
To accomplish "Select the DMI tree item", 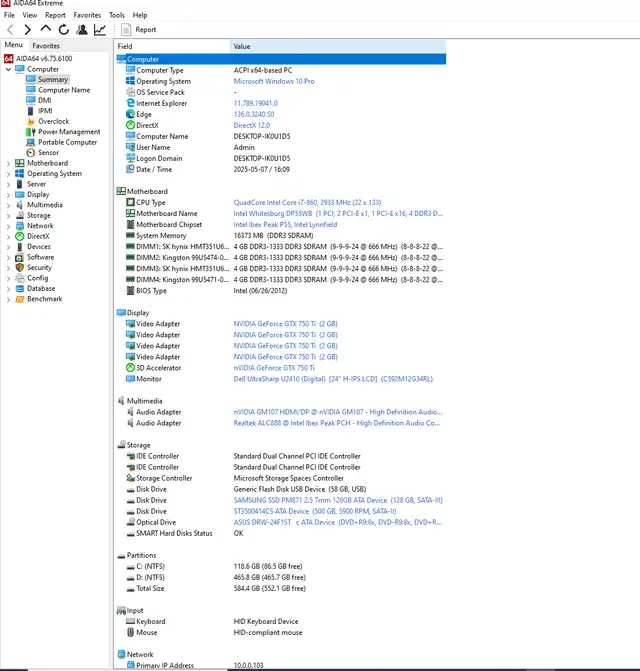I will click(x=39, y=100).
